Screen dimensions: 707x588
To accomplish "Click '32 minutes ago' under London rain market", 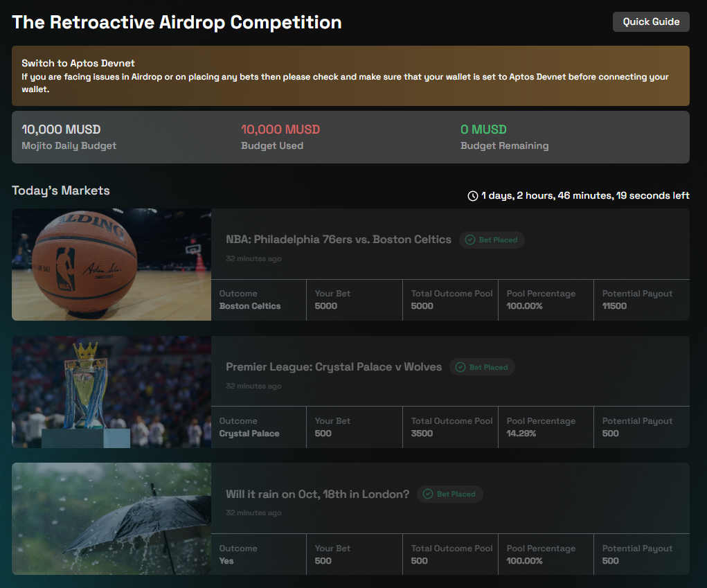I will [253, 513].
